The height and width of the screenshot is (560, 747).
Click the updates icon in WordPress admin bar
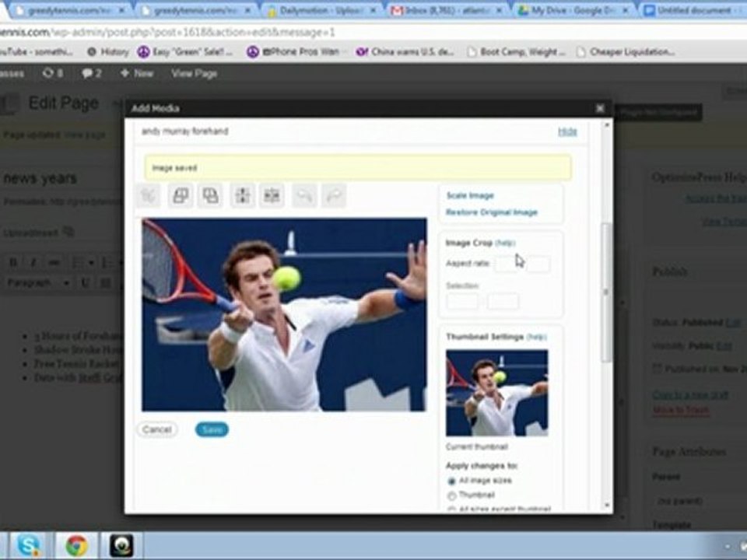(48, 73)
